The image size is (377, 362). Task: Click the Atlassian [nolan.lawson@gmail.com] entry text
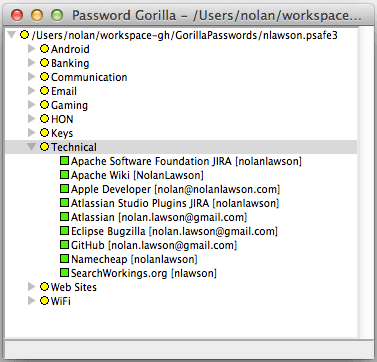point(159,217)
